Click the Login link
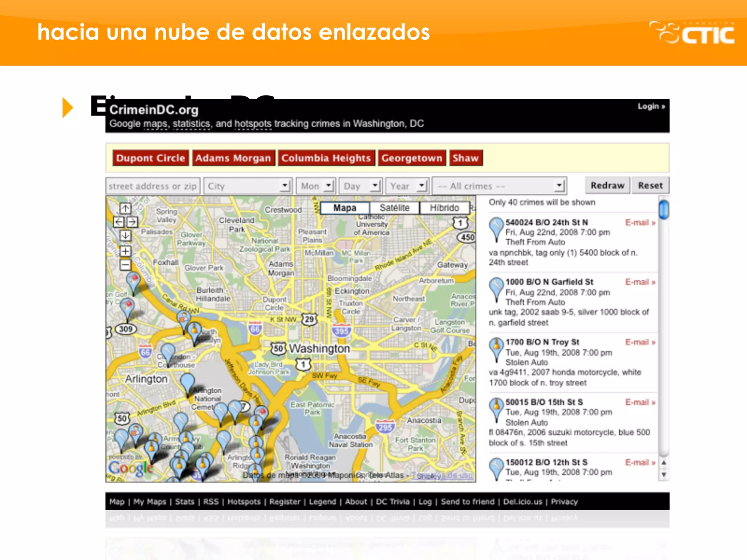The width and height of the screenshot is (747, 560). pos(651,106)
